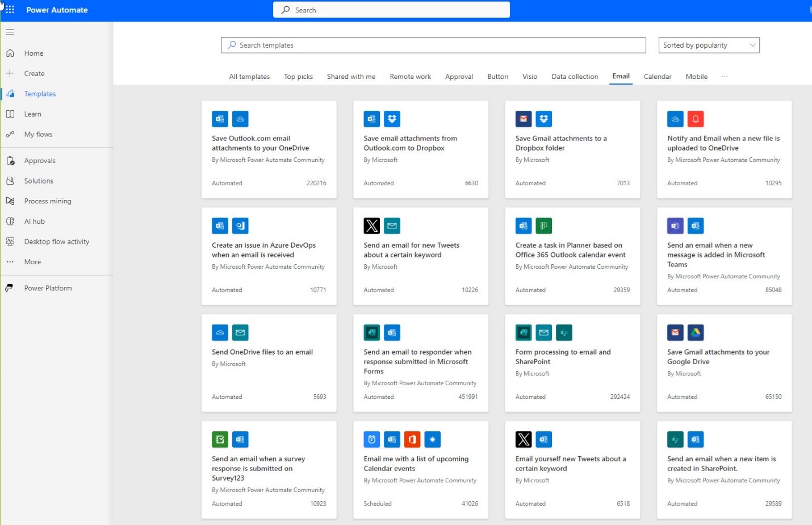Go to My flows in the sidebar
This screenshot has width=812, height=525.
[x=37, y=134]
